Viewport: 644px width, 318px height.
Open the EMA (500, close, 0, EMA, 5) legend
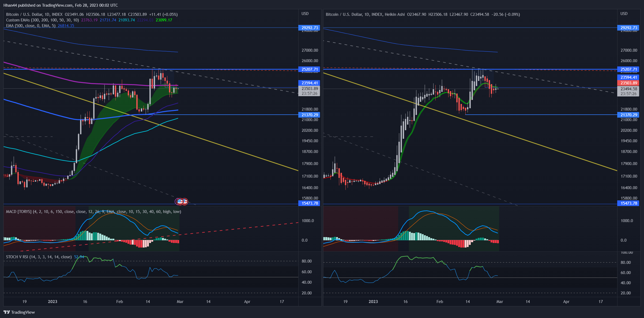click(31, 26)
